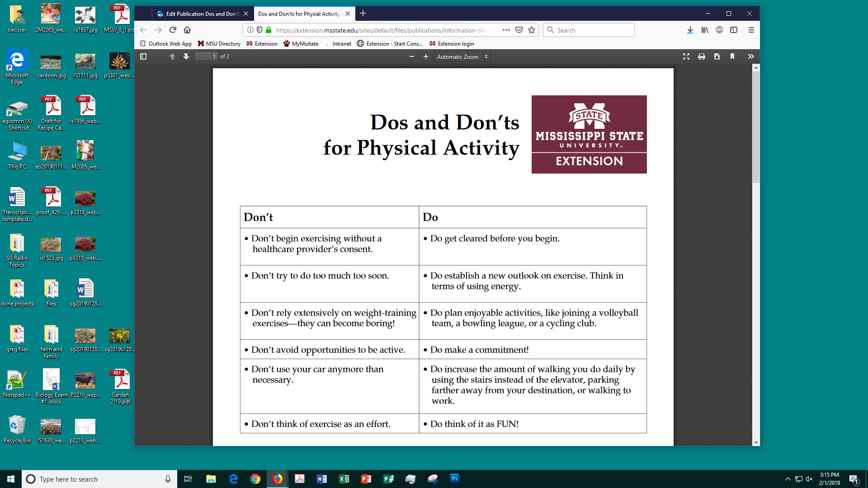Launch Chrome from the taskbar
The height and width of the screenshot is (488, 868).
[x=255, y=479]
